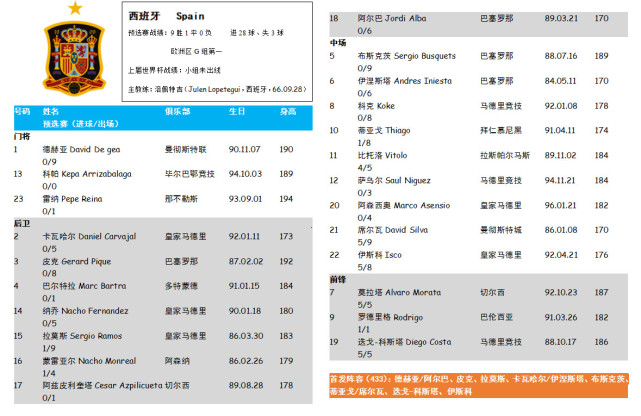Screen dimensions: 641x416
Task: Click qualifier stat 5/9 under David Silva
Action: (x=365, y=243)
